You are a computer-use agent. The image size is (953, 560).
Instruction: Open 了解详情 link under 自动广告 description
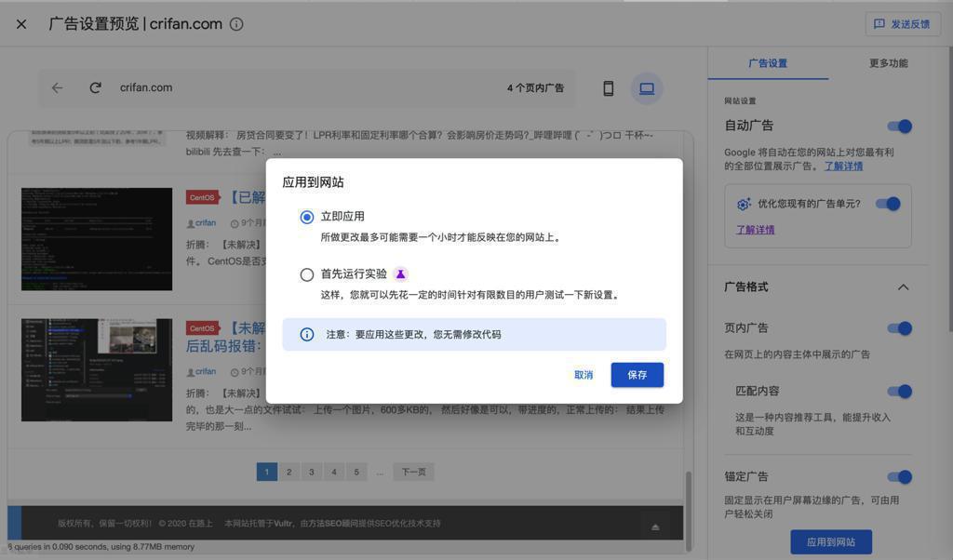coord(843,166)
